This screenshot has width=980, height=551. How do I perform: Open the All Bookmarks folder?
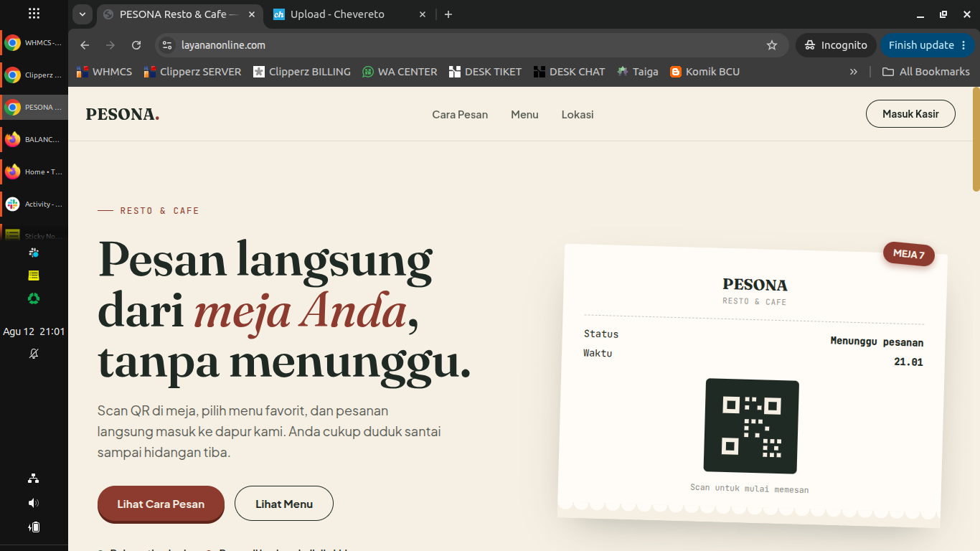[925, 72]
